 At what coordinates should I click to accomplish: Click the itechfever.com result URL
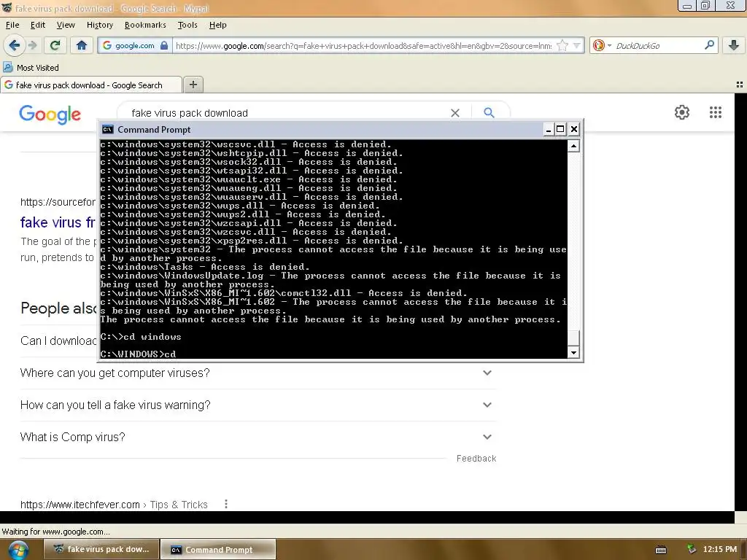[x=80, y=505]
